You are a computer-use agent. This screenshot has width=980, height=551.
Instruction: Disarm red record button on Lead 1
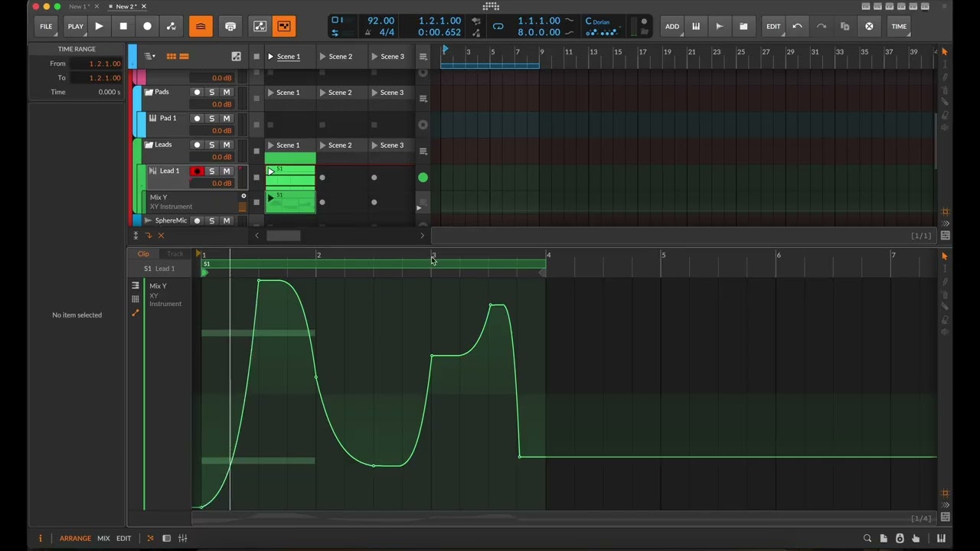click(x=197, y=171)
